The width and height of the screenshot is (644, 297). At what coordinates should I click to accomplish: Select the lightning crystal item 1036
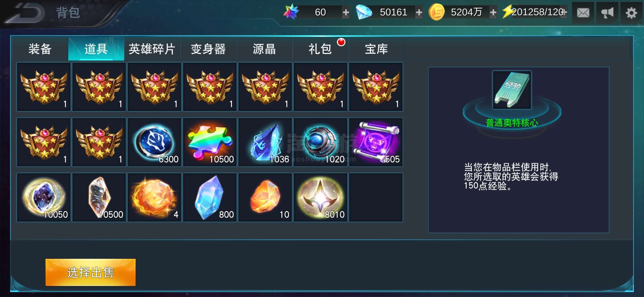click(265, 142)
